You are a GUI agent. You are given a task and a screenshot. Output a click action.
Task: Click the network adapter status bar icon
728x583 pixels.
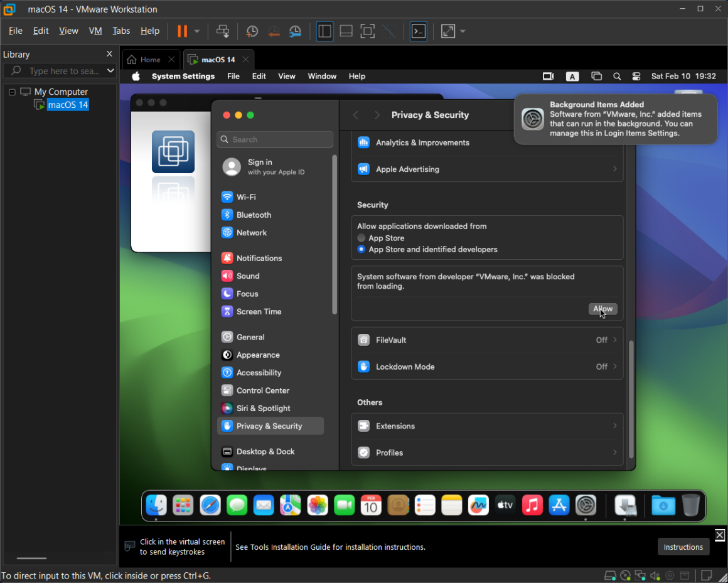(640, 575)
